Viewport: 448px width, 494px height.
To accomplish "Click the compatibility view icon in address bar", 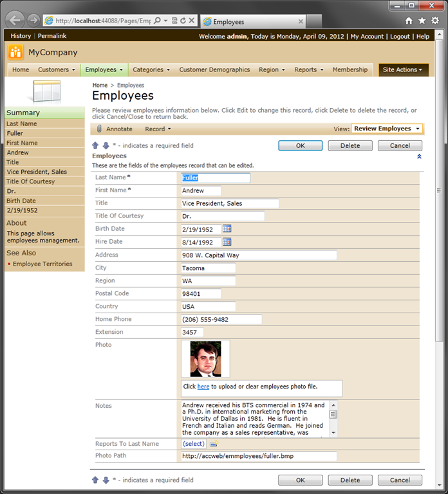I will click(x=174, y=21).
